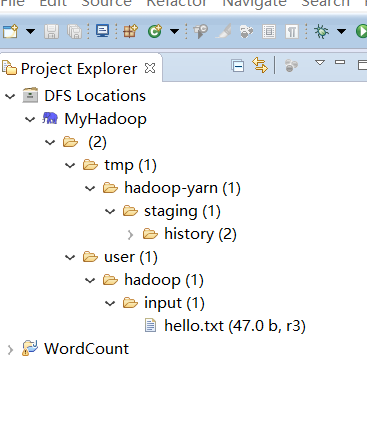Collapse the tmp (1) folder
The image size is (367, 438).
point(70,165)
